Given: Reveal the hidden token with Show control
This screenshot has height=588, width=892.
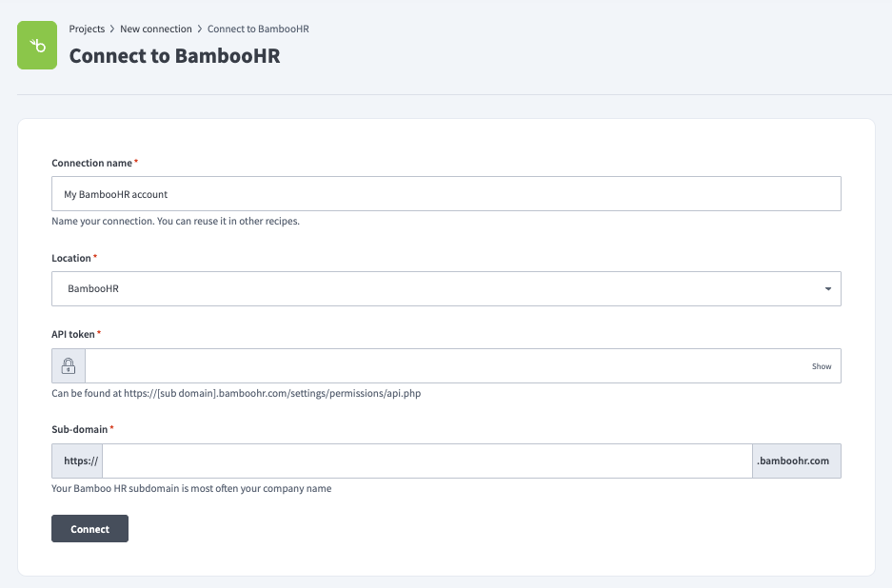Looking at the screenshot, I should point(820,365).
